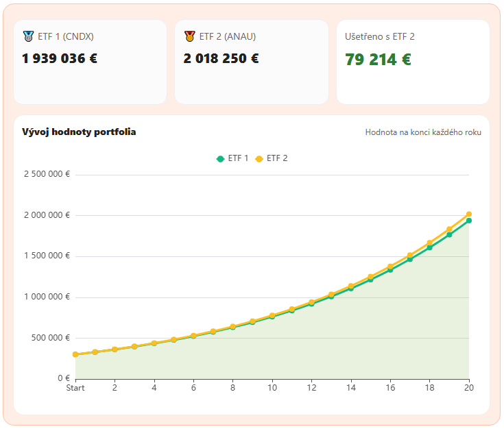Click the "Ušetřeno s ETF 2" card label

tap(379, 37)
